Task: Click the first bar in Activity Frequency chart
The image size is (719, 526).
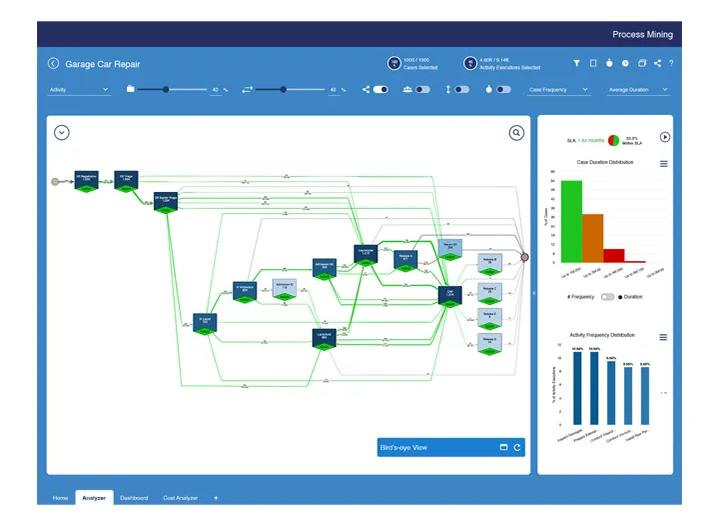Action: (x=577, y=388)
